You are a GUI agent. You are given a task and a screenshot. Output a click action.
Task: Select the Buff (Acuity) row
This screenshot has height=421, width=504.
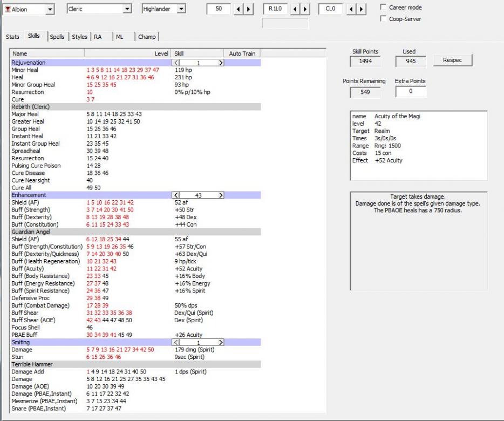click(135, 269)
